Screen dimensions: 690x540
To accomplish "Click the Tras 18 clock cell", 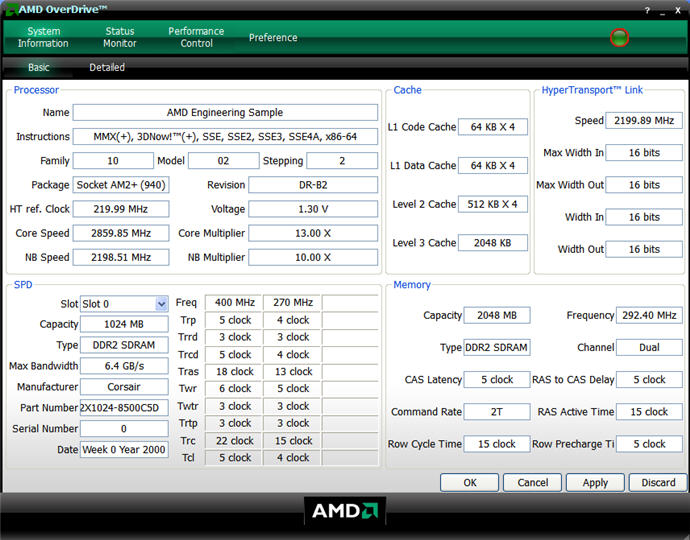I will point(235,371).
